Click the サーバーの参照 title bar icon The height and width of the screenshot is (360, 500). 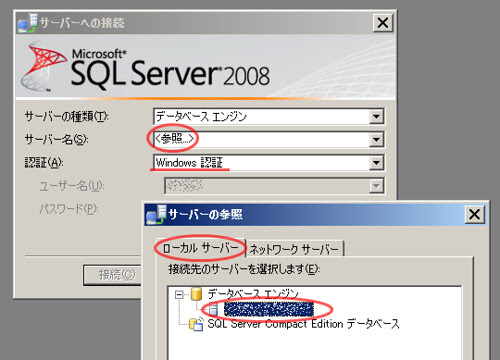(157, 215)
